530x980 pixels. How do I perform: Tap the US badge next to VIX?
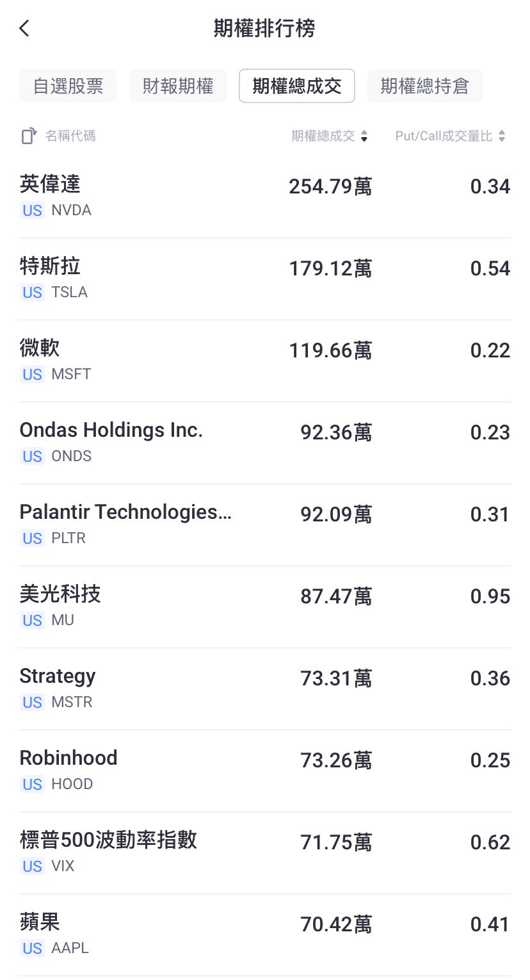point(32,867)
